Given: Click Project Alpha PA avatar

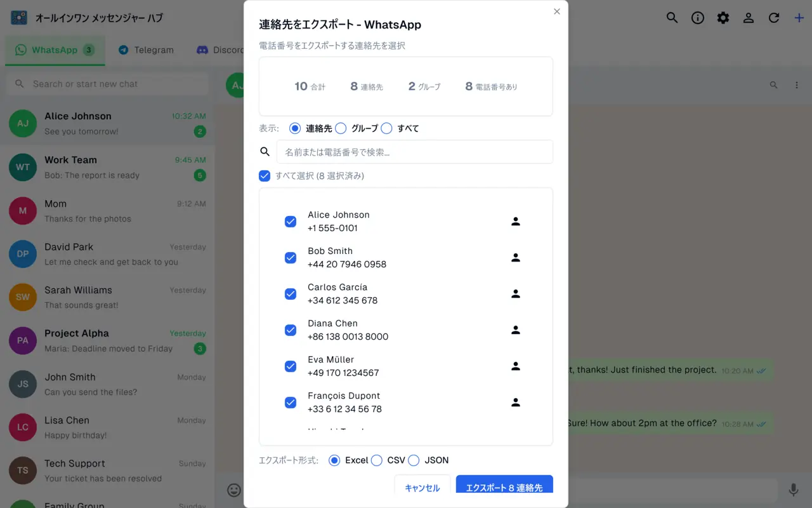Looking at the screenshot, I should pos(23,340).
